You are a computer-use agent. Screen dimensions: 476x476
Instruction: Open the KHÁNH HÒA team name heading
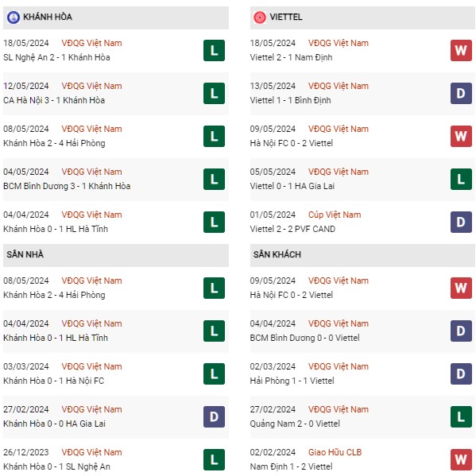click(x=48, y=17)
